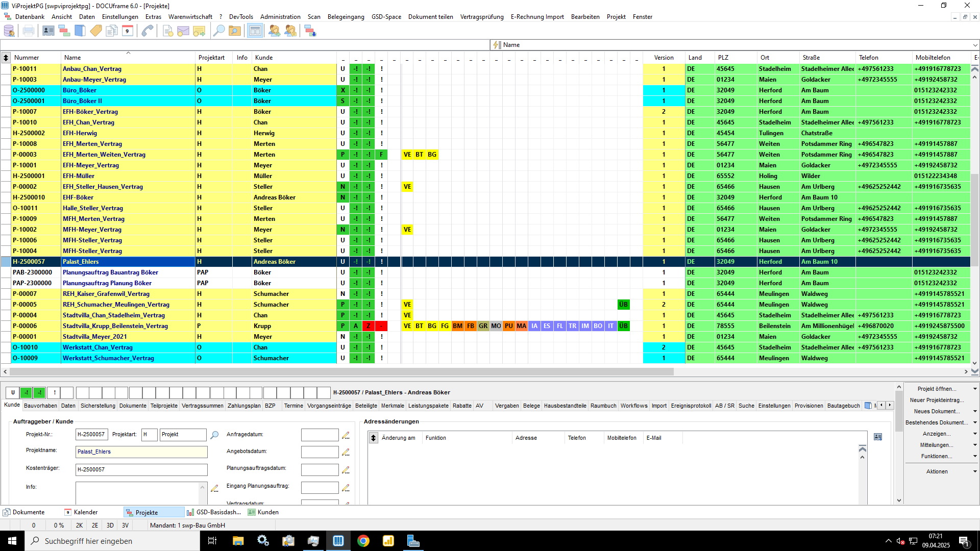Sort table by PLZ column header
The height and width of the screenshot is (551, 980).
tap(723, 58)
